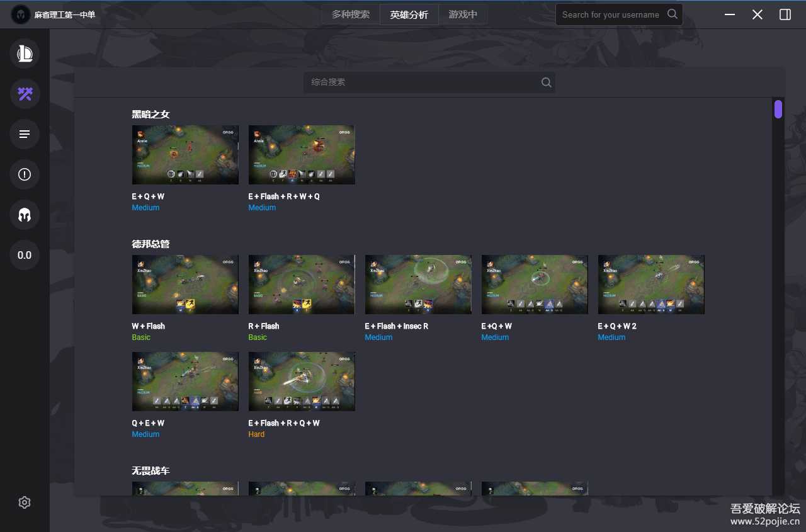Click the magnifier icon in username search

click(673, 14)
